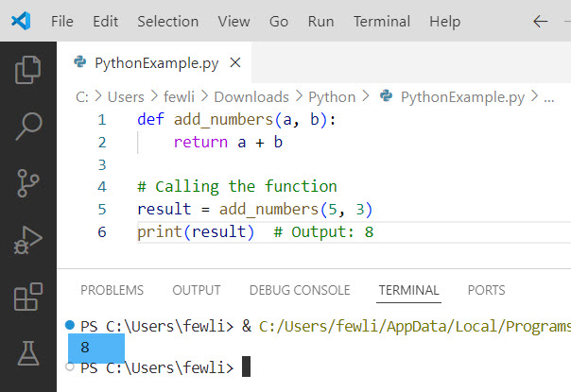Viewport: 571px width, 392px height.
Task: Click 'return' keyword on line 2
Action: tap(200, 142)
